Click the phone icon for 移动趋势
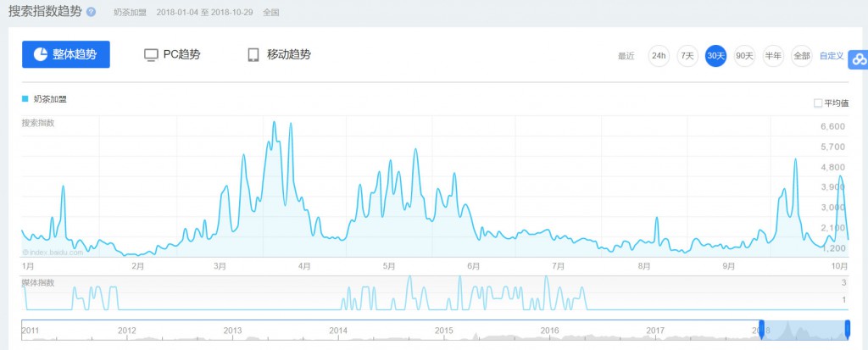868x350 pixels. pos(253,55)
